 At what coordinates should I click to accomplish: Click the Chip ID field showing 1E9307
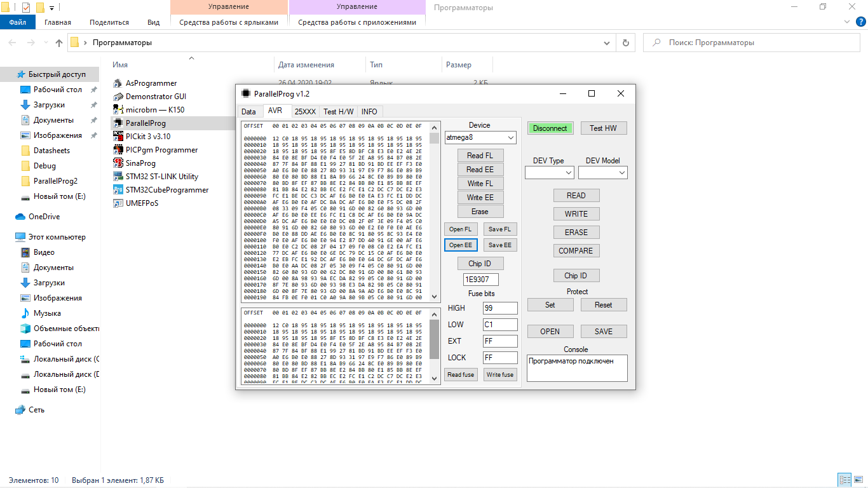coord(480,280)
